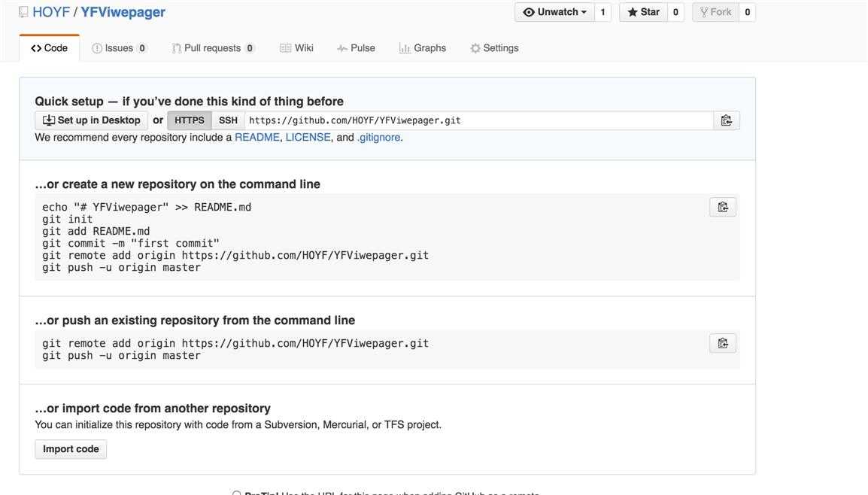Screen dimensions: 868x495
Task: Click heading '…or create a new repository'
Action: pos(178,184)
